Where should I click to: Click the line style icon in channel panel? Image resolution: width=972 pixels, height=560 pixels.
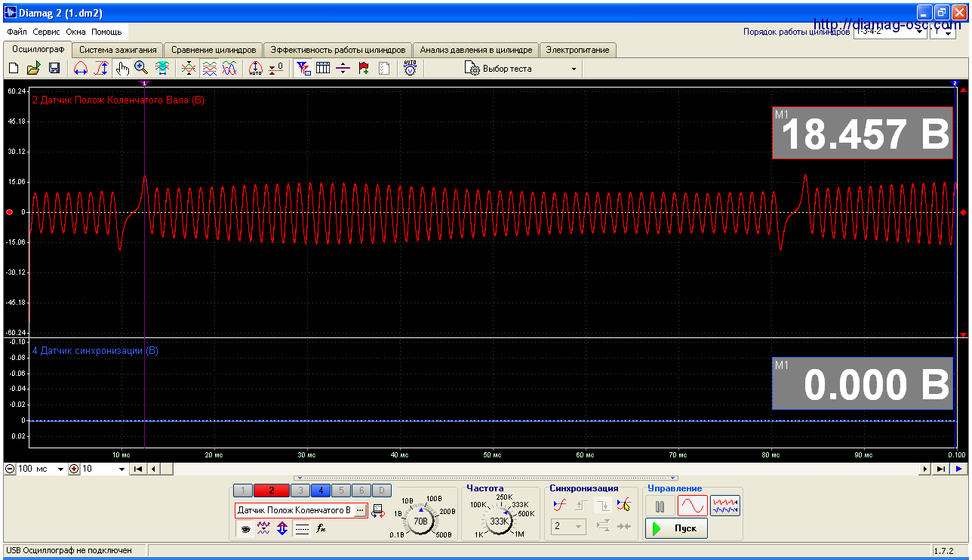[x=302, y=528]
